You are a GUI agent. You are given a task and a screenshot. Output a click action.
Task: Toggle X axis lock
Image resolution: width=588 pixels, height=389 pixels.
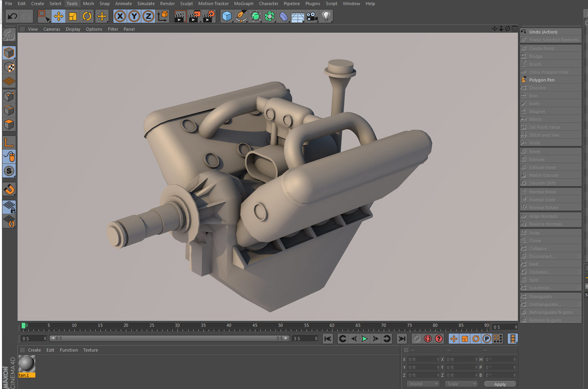click(120, 16)
